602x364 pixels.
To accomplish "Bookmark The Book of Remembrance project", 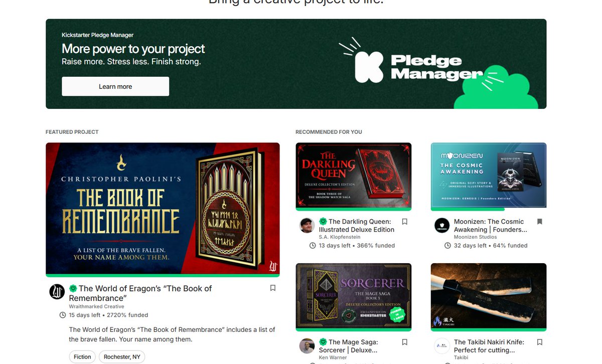I will click(273, 288).
